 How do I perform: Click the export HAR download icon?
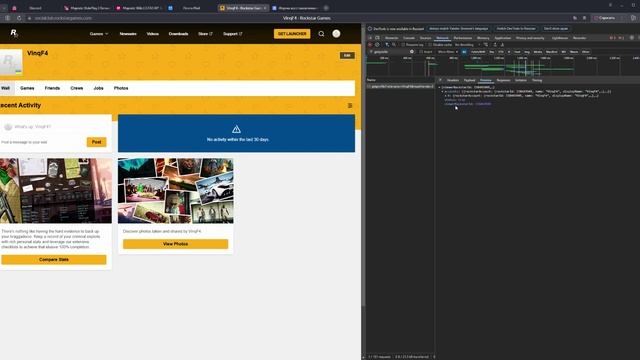(502, 44)
